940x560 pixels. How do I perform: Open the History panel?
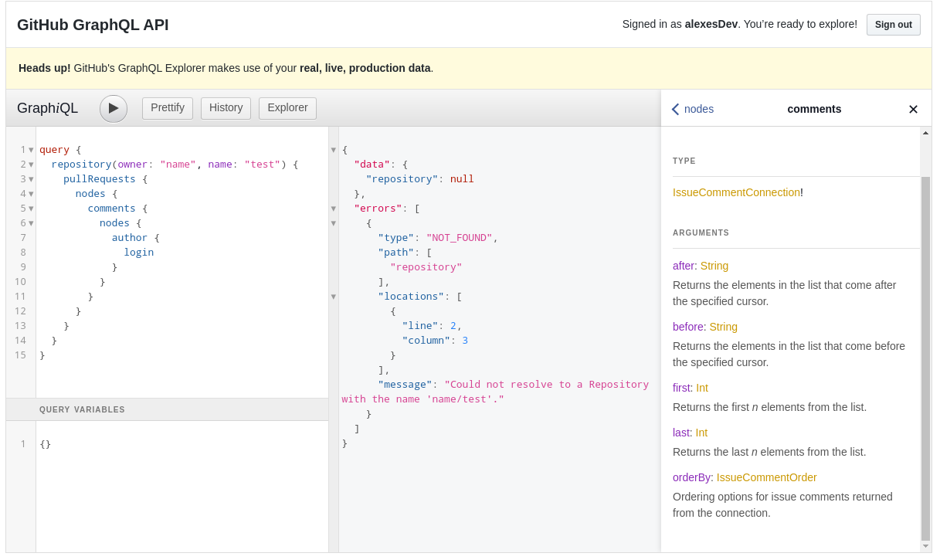point(226,108)
